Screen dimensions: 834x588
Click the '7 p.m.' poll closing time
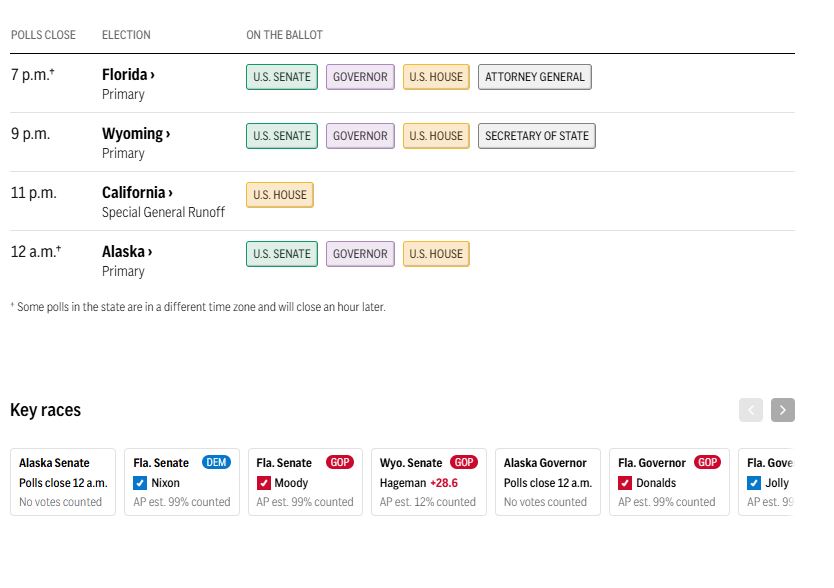click(32, 74)
